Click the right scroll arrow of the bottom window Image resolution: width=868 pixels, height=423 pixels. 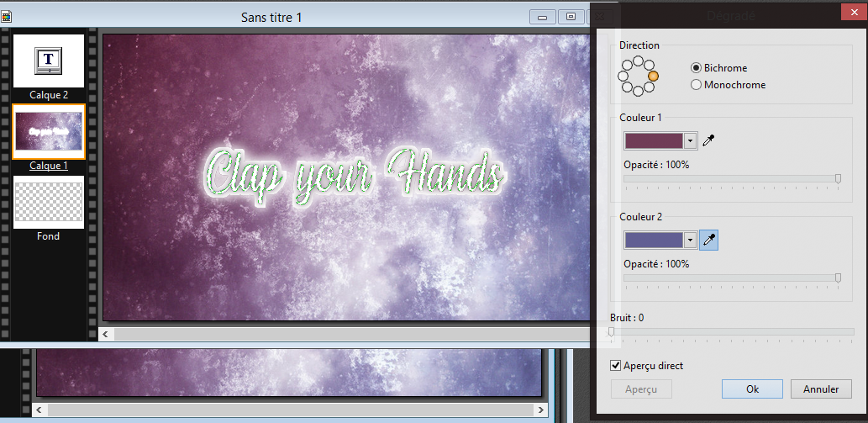tap(541, 410)
